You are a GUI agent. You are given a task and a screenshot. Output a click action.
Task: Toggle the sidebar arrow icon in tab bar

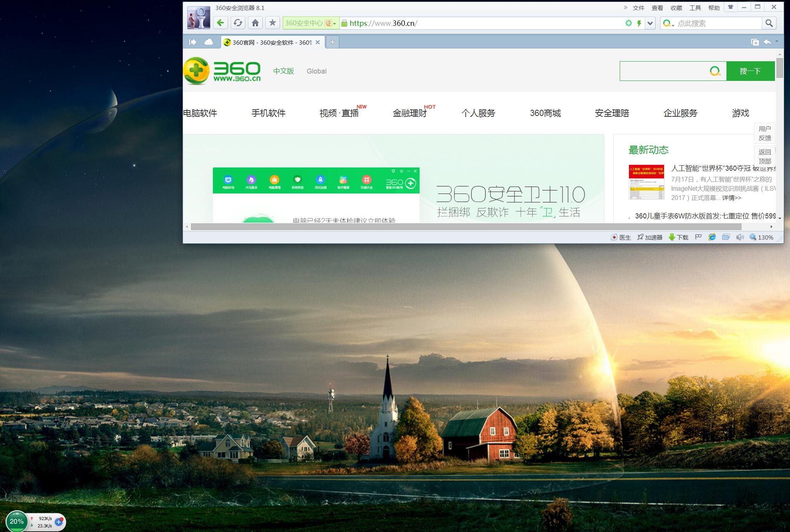(x=193, y=42)
